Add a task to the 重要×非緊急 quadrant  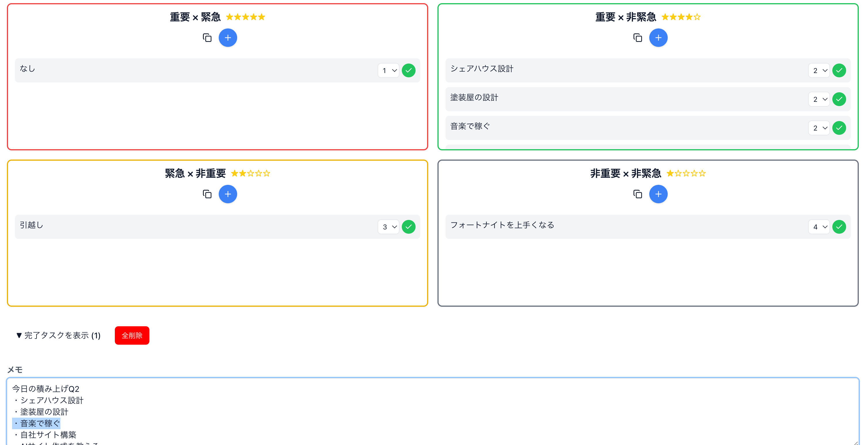click(x=658, y=38)
